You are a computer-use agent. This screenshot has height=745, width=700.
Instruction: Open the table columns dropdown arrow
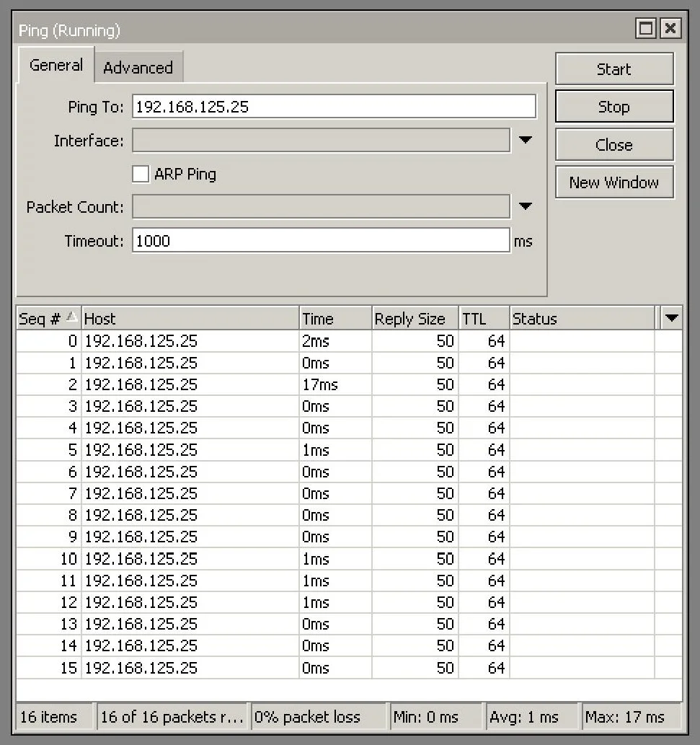point(672,319)
